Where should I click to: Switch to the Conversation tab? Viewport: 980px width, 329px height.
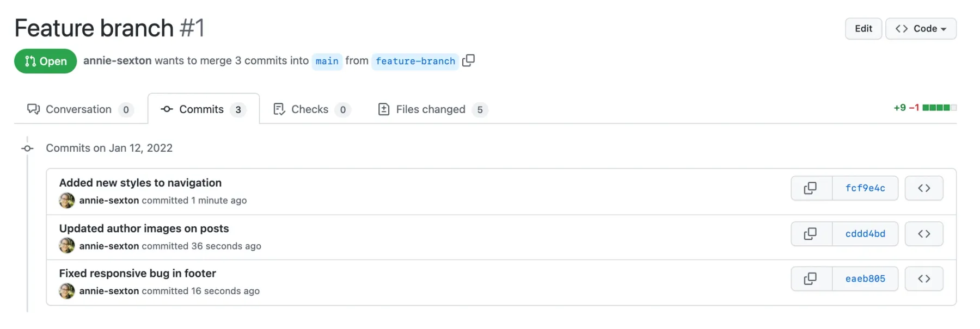(80, 109)
